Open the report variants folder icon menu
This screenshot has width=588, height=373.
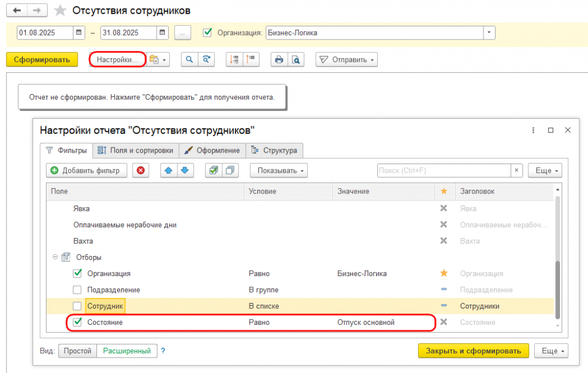(158, 60)
